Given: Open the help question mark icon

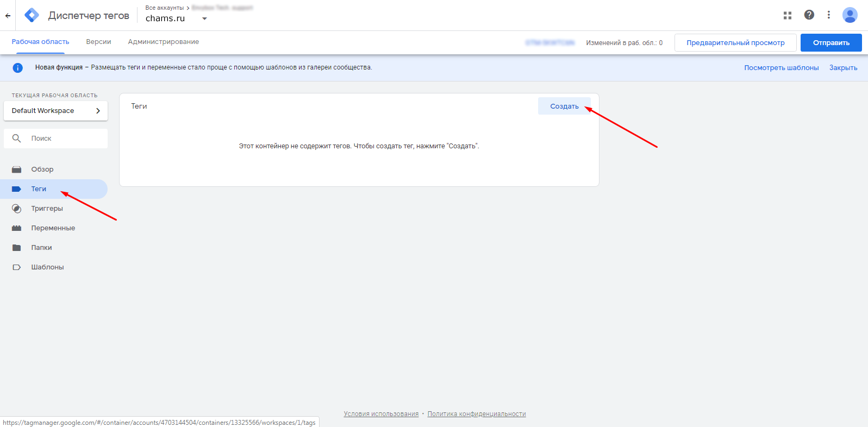Looking at the screenshot, I should pos(809,15).
